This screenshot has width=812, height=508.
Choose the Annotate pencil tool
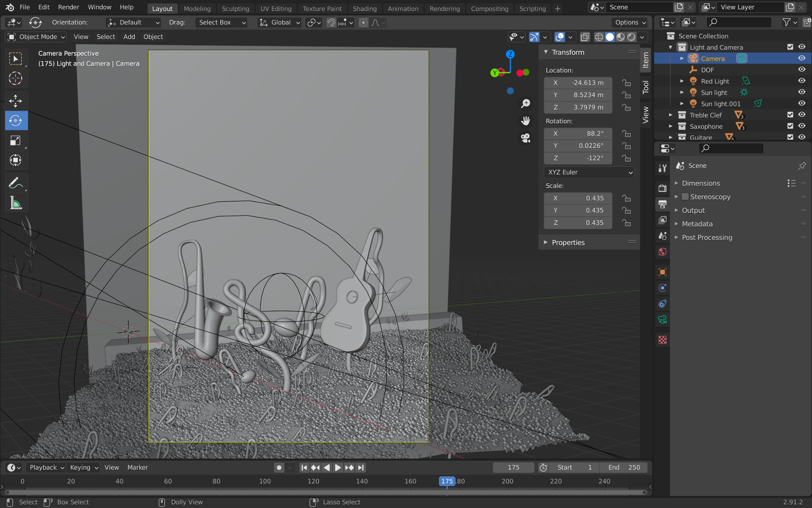coord(16,183)
